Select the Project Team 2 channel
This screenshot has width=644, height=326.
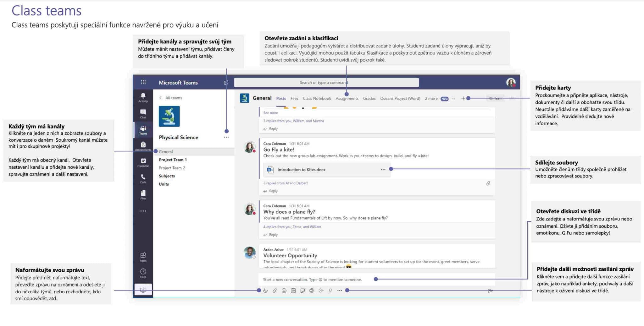172,168
